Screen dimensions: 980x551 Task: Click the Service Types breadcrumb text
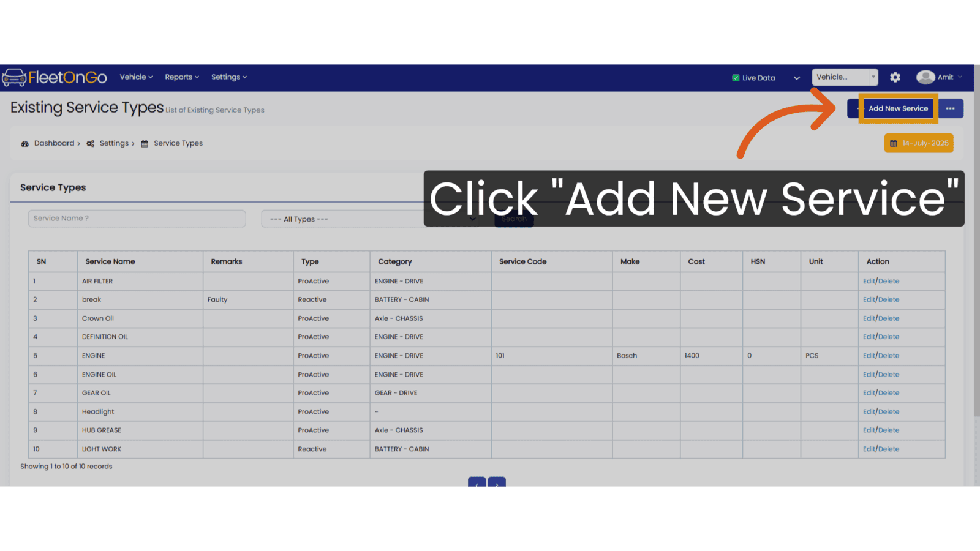178,143
